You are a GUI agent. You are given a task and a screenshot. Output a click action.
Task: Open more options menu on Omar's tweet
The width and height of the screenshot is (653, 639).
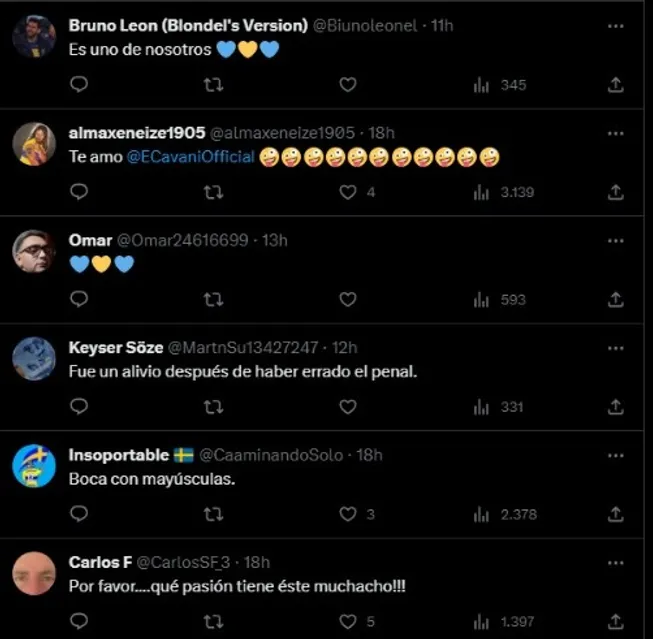(616, 240)
